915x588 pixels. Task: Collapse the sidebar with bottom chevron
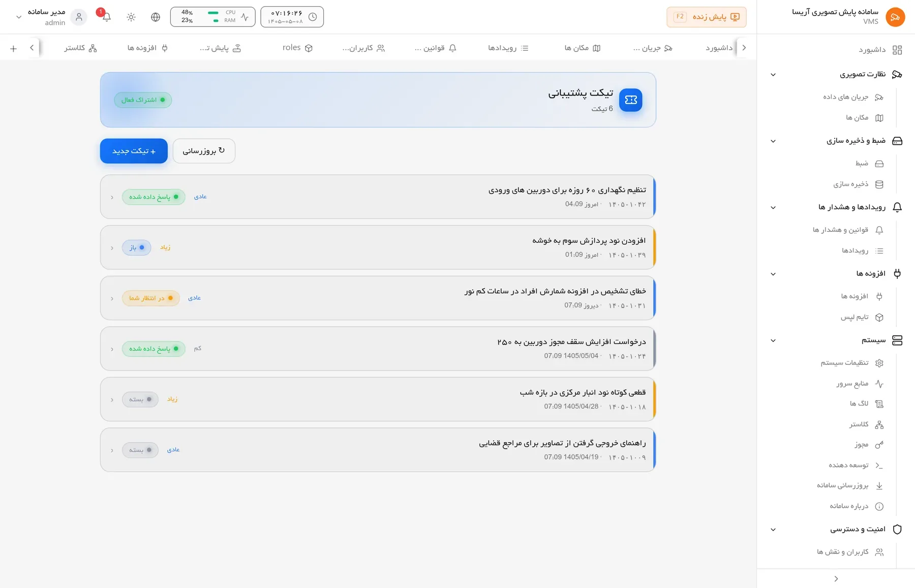(x=836, y=579)
